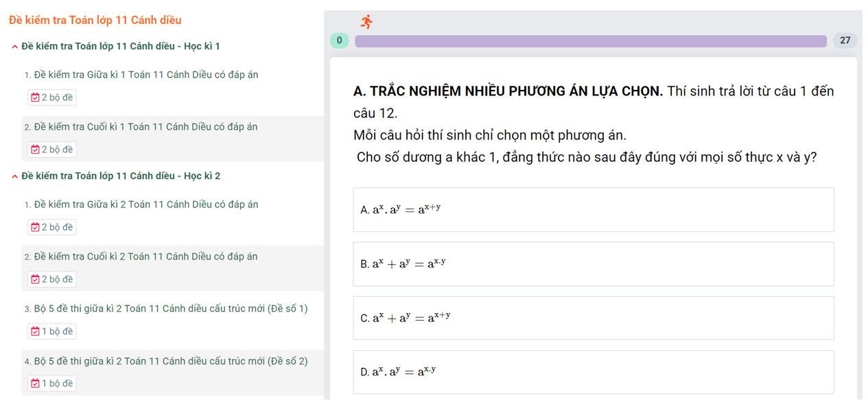The width and height of the screenshot is (868, 403).
Task: Click the orange Đề kiểm tra Toán lớp 11 heading
Action: click(95, 21)
